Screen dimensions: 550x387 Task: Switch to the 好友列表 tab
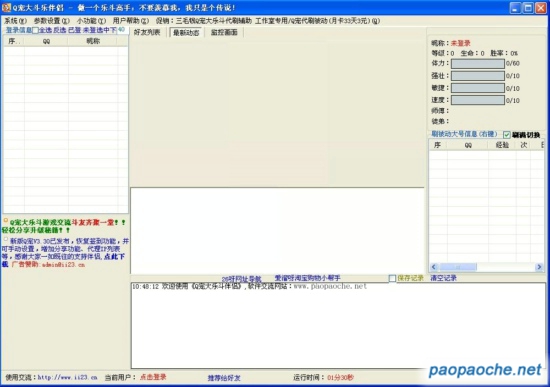point(147,32)
